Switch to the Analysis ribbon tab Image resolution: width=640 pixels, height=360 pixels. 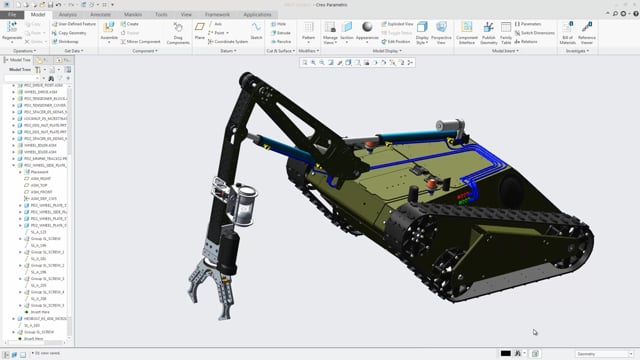pyautogui.click(x=68, y=15)
